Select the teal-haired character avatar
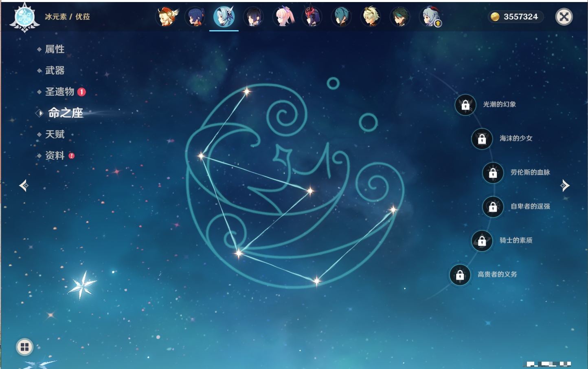This screenshot has height=369, width=588. coord(341,17)
